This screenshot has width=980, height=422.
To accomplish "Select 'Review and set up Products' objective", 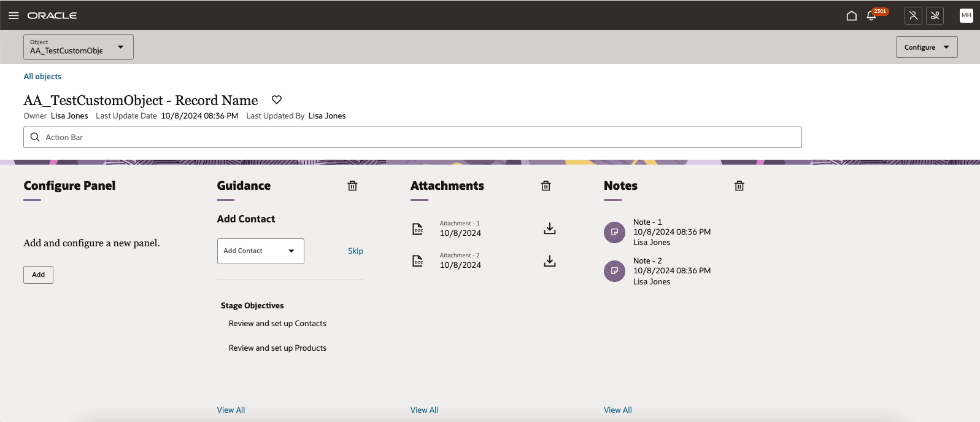I will pyautogui.click(x=277, y=348).
